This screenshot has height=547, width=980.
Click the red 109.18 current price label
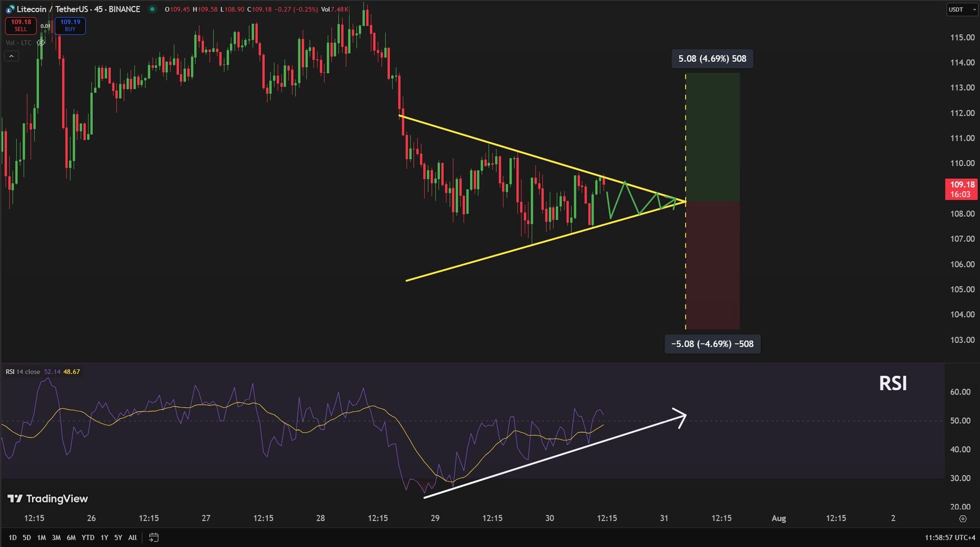961,189
